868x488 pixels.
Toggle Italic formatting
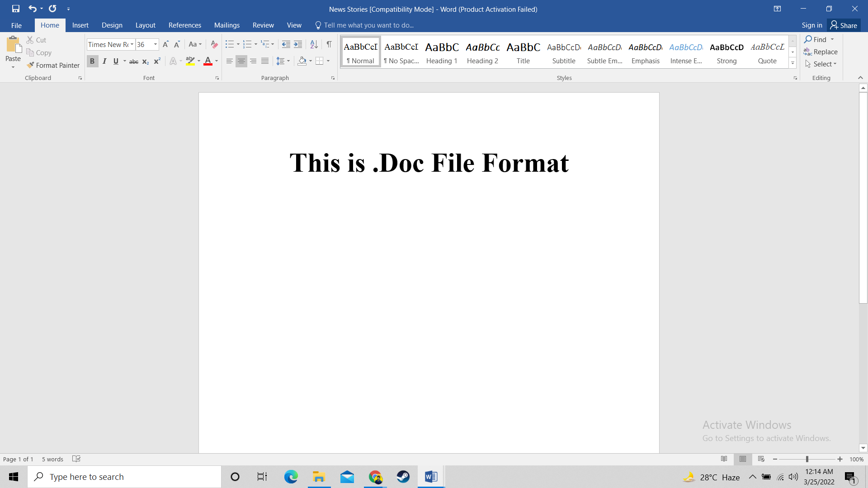[x=104, y=61]
